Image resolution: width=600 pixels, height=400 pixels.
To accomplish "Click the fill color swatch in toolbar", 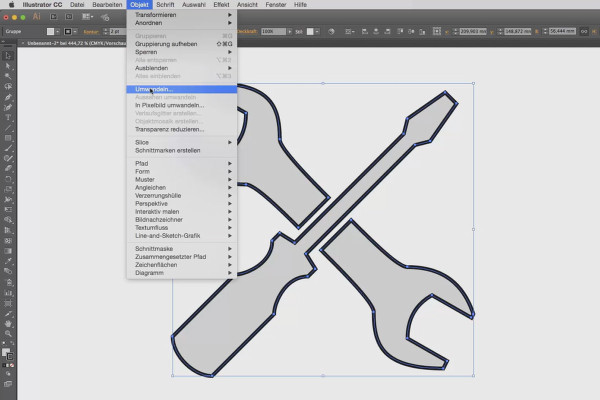I will [5, 352].
